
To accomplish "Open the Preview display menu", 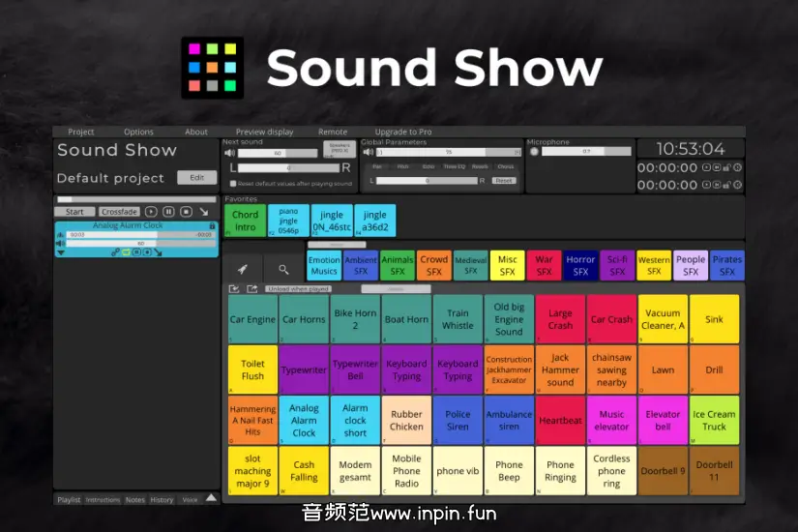I will coord(265,132).
